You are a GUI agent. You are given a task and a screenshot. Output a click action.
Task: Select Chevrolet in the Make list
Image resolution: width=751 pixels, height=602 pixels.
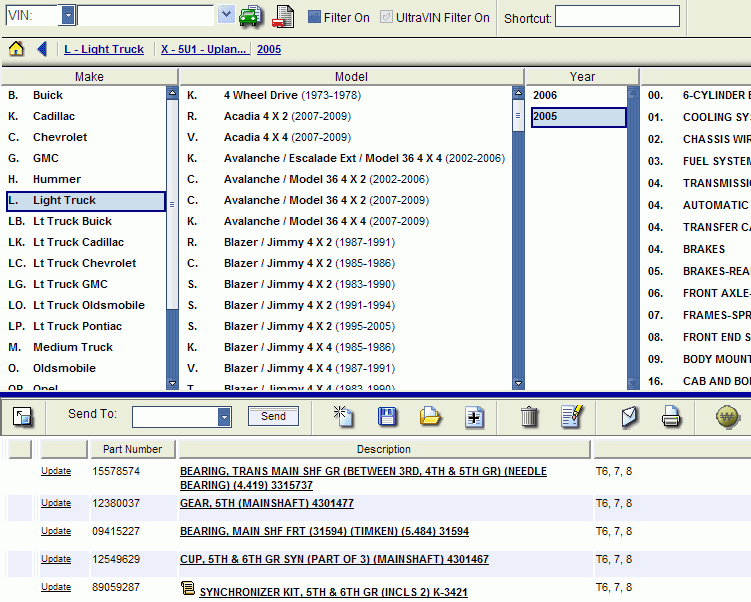60,137
